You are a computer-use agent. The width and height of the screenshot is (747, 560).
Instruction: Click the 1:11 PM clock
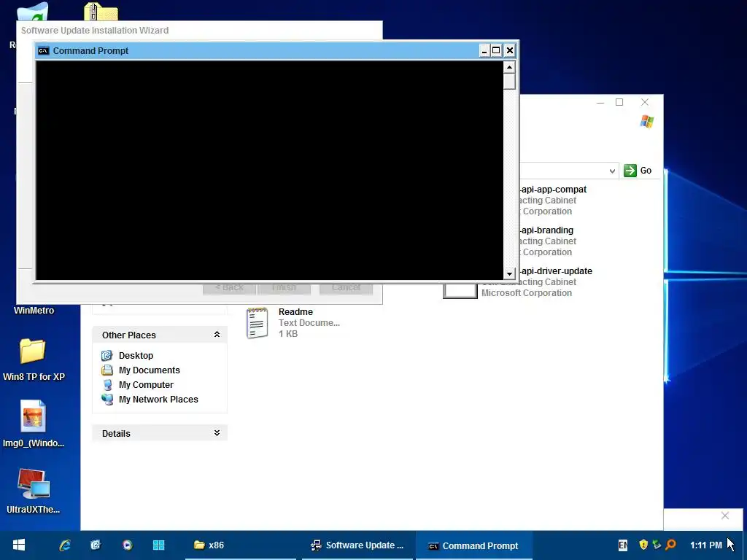pos(705,545)
